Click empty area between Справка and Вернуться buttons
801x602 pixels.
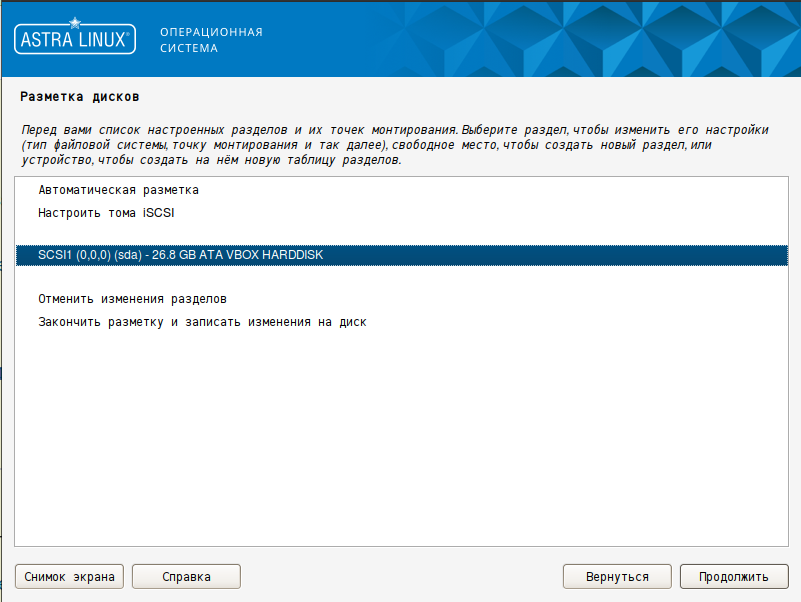(400, 577)
